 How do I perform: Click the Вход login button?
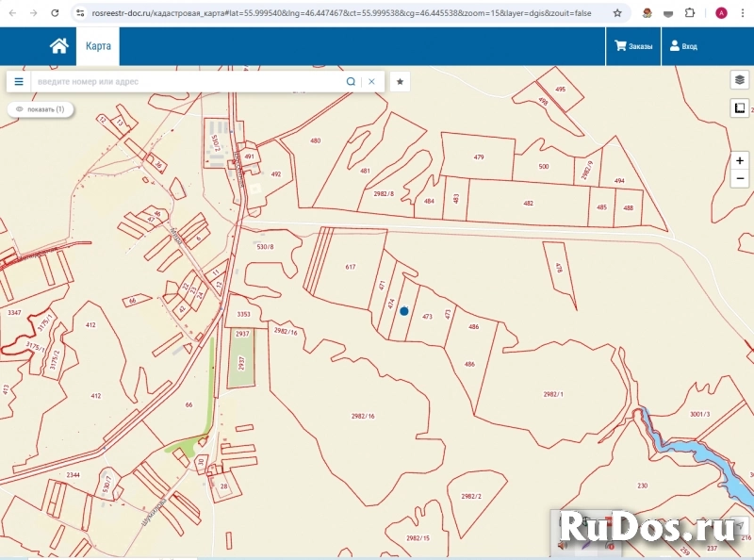coord(683,46)
